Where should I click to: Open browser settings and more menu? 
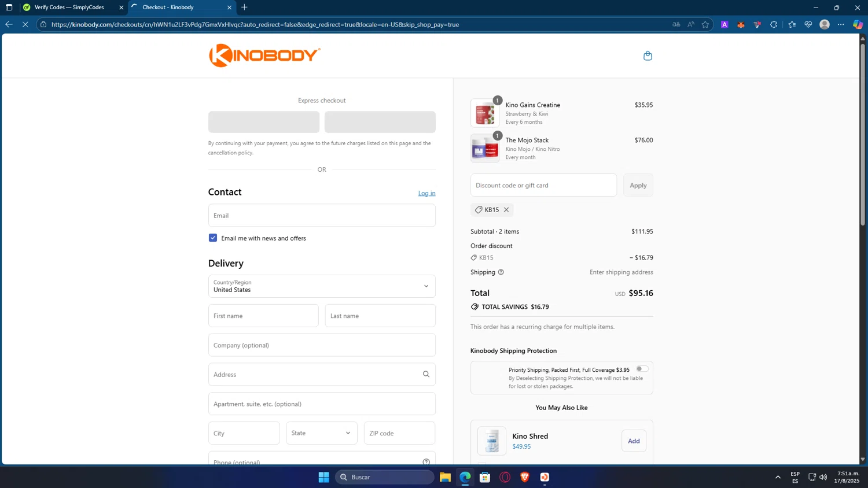841,24
